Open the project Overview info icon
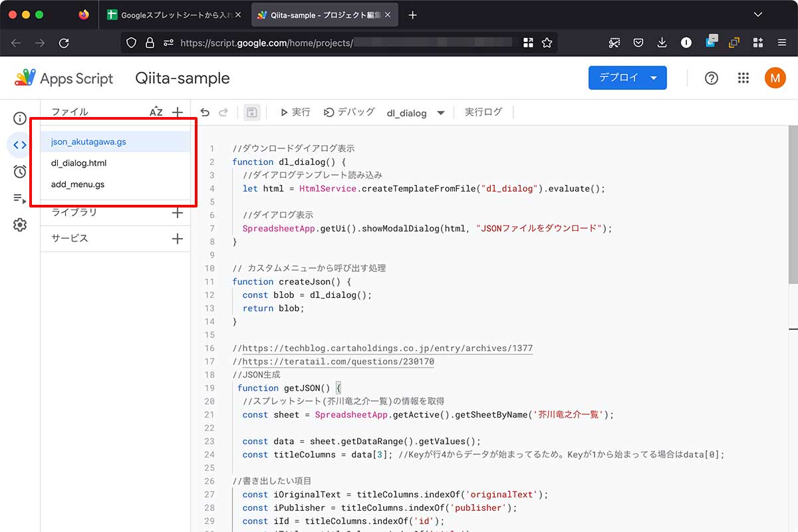 (19, 118)
